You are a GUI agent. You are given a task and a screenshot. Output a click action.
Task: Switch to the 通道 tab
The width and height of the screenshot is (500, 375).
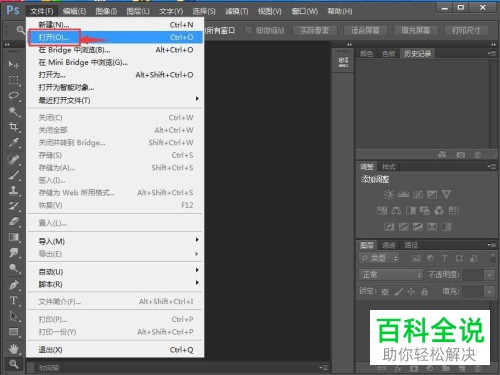(x=388, y=245)
